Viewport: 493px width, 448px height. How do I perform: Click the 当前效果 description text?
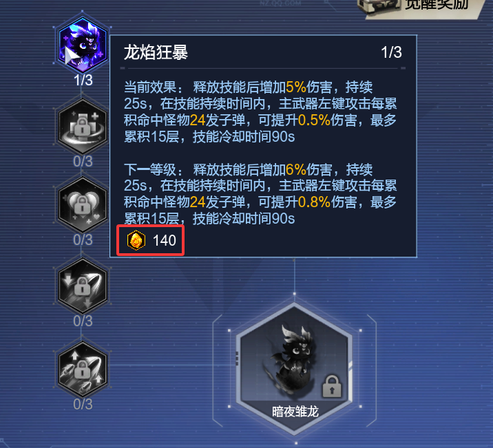point(260,112)
